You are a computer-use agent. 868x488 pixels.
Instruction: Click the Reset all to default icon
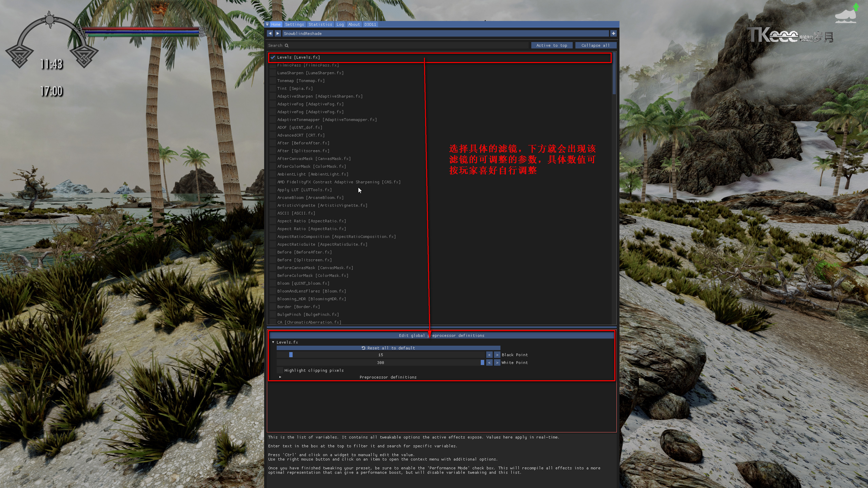click(363, 348)
